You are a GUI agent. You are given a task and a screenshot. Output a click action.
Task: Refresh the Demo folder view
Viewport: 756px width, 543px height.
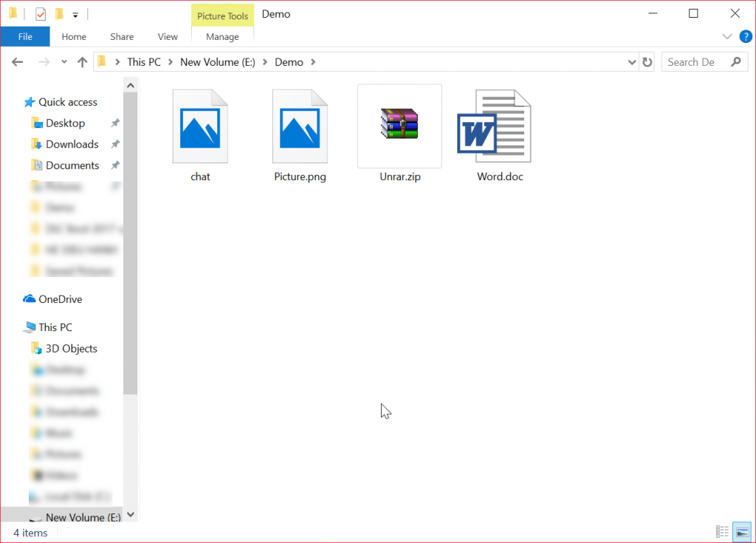pyautogui.click(x=647, y=61)
